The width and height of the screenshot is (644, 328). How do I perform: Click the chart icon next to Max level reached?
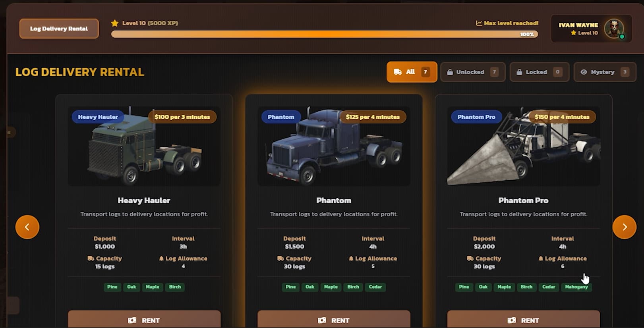coord(479,23)
